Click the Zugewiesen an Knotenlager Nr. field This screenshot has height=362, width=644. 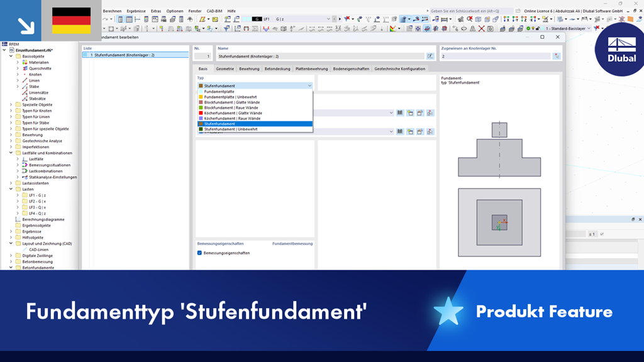[496, 56]
